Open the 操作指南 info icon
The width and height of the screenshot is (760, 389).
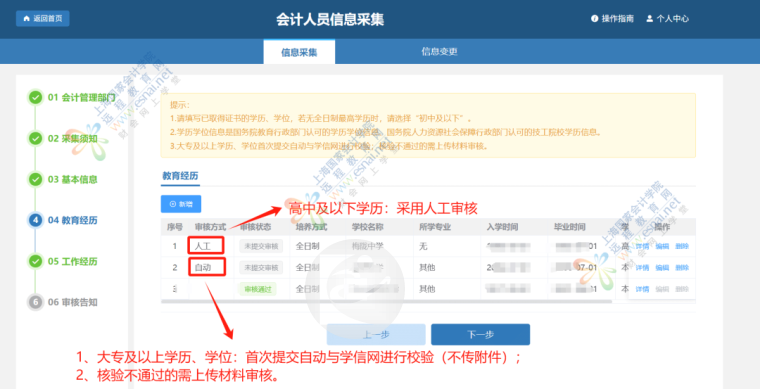coord(594,19)
